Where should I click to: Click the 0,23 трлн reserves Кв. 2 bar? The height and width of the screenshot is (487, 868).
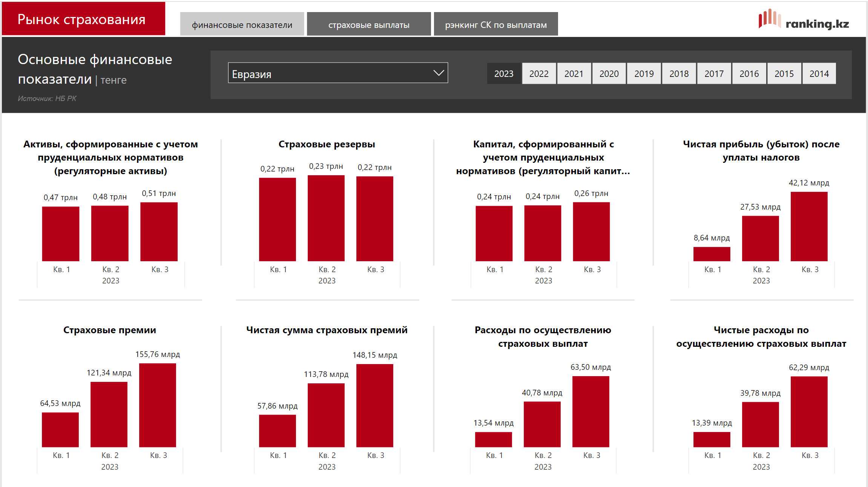[326, 218]
